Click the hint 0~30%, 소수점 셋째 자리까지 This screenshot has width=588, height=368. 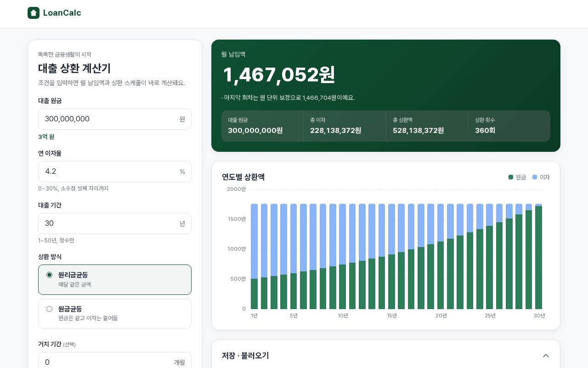pos(73,189)
